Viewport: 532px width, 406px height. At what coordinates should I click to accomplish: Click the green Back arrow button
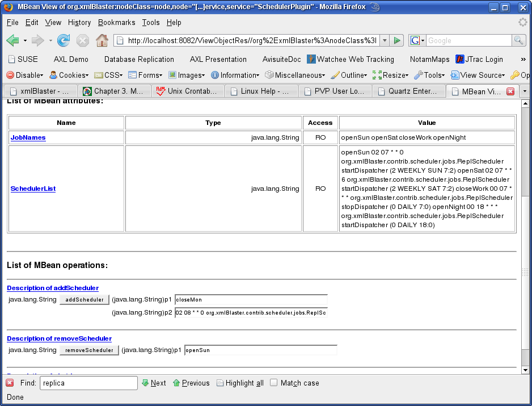coord(13,40)
